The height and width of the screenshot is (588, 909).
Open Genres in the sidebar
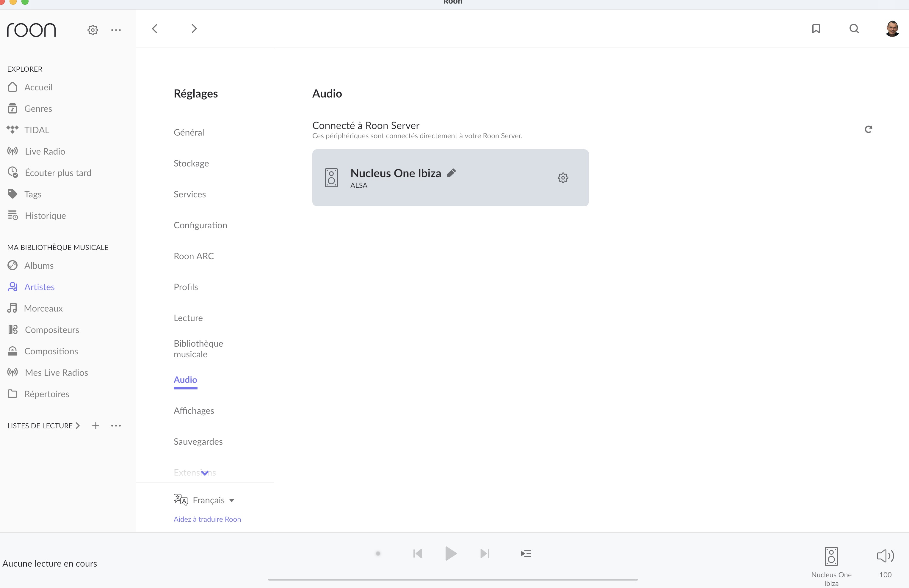pos(30,109)
